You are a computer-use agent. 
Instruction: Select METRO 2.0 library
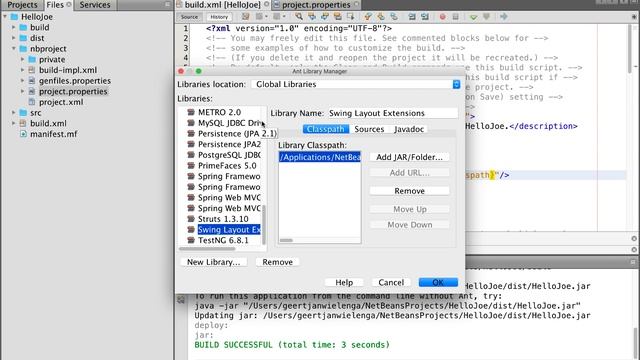pyautogui.click(x=220, y=112)
